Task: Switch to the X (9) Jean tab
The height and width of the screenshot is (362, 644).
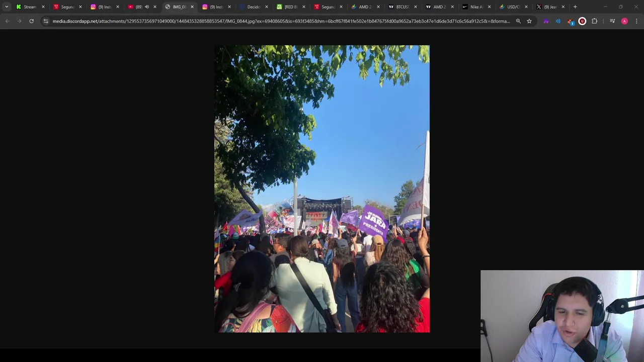Action: click(550, 7)
